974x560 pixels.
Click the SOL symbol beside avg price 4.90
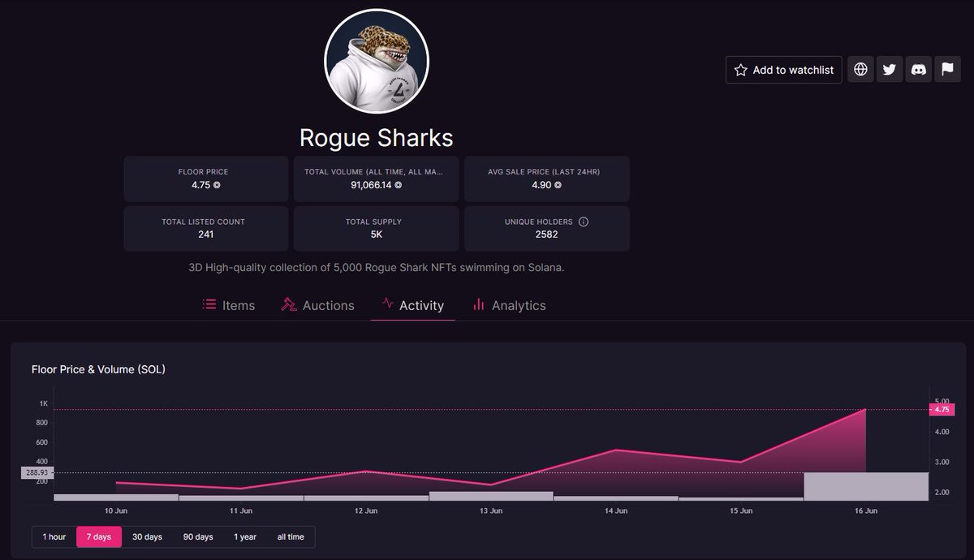(x=558, y=185)
